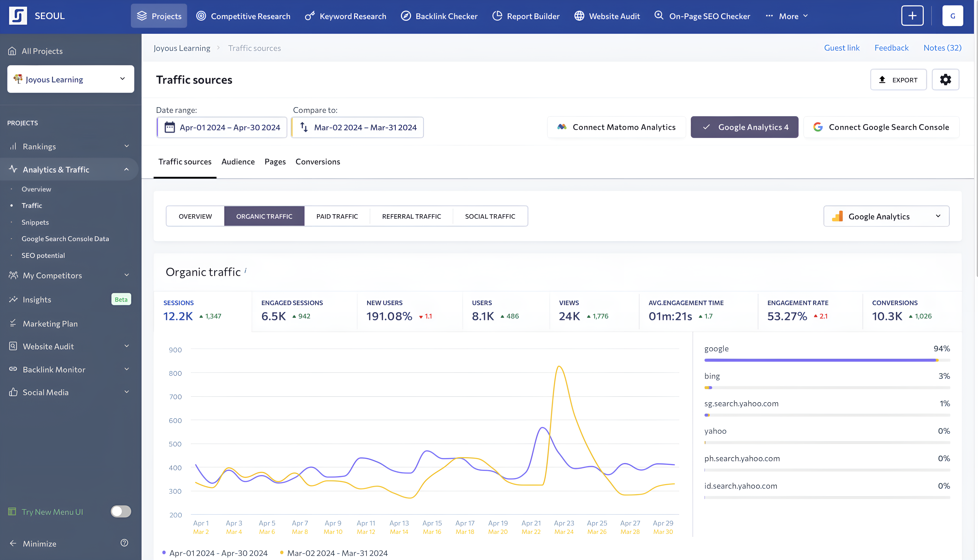
Task: Open the Compare to Mar-02 2024 field
Action: coord(357,127)
